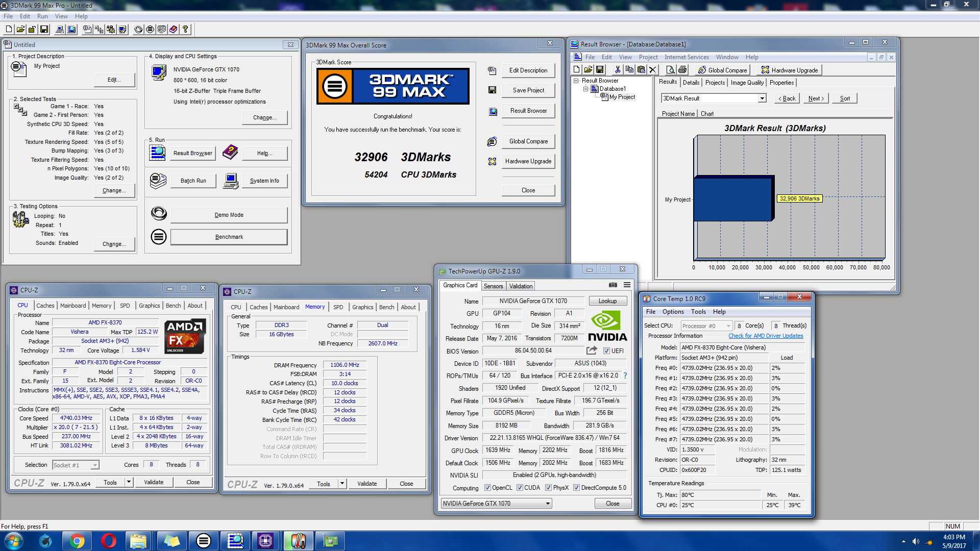Click Print Preview icon in Result Browser
Image resolution: width=980 pixels, height=551 pixels.
click(x=670, y=70)
